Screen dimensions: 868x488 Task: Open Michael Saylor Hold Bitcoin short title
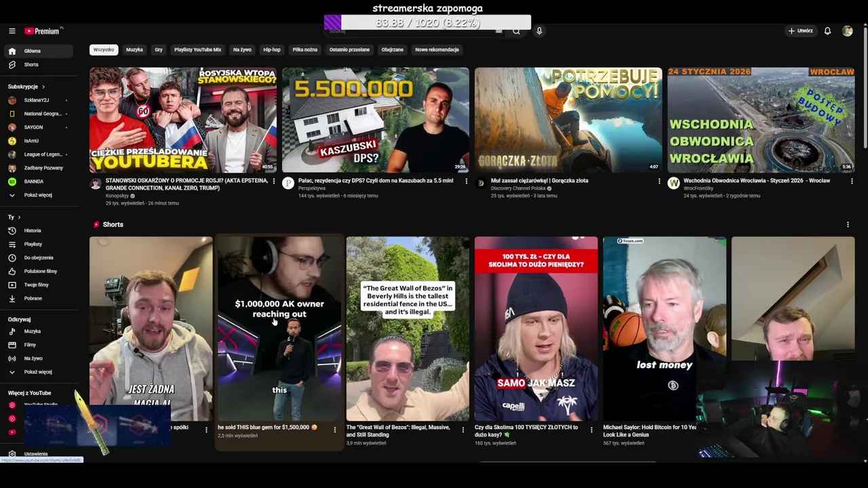pyautogui.click(x=650, y=431)
